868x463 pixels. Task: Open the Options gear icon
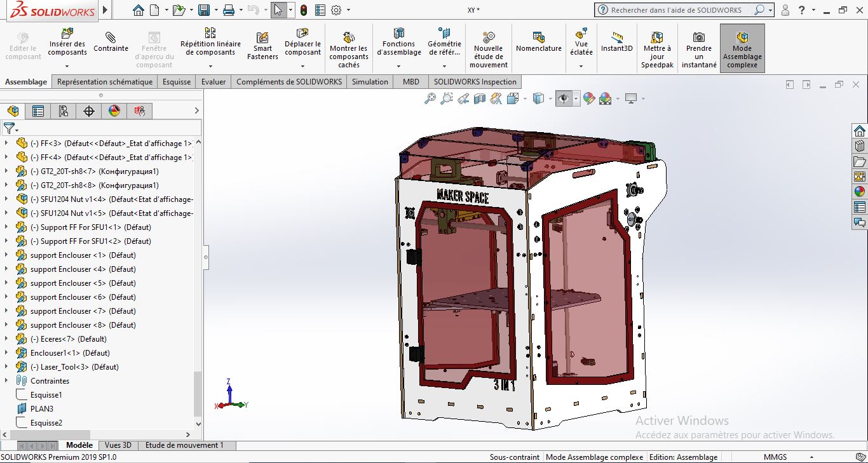(336, 10)
